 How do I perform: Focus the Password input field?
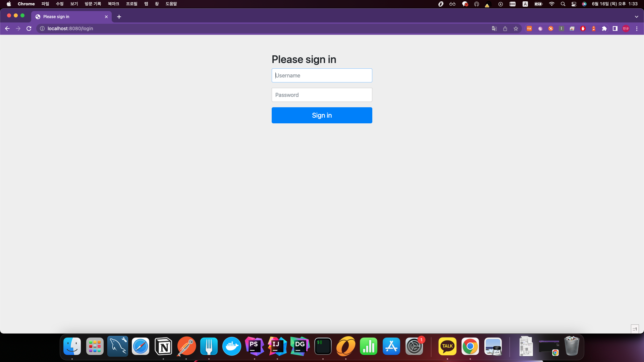point(322,95)
